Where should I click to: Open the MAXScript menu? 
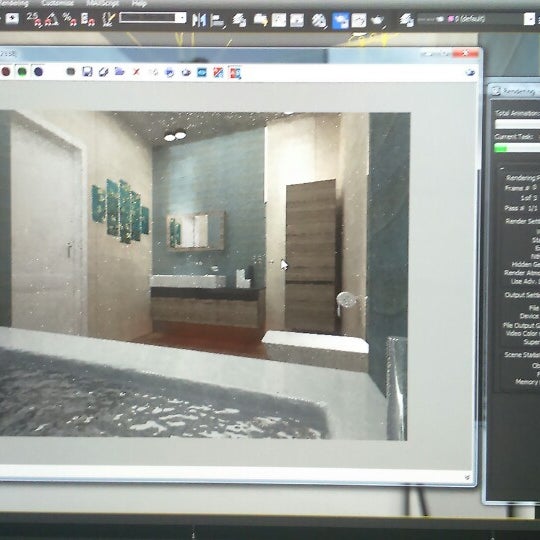(x=103, y=3)
